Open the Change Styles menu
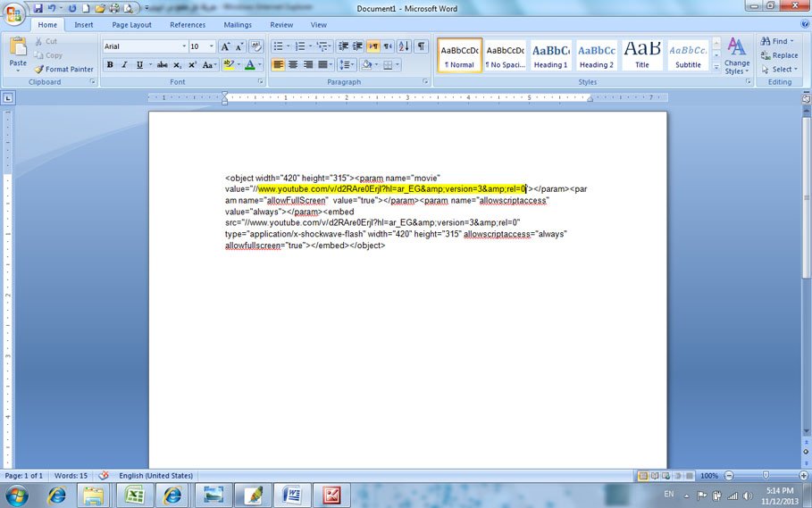 [737, 56]
